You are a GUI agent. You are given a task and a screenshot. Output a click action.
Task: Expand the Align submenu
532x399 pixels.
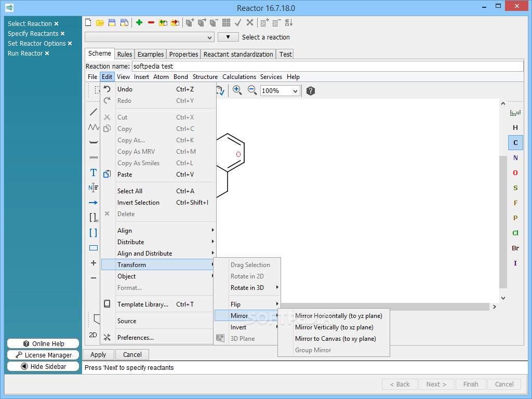(158, 230)
